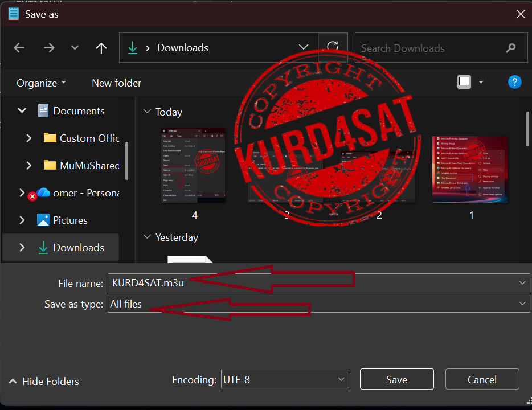
Task: Open help with the blue question icon
Action: (x=515, y=82)
